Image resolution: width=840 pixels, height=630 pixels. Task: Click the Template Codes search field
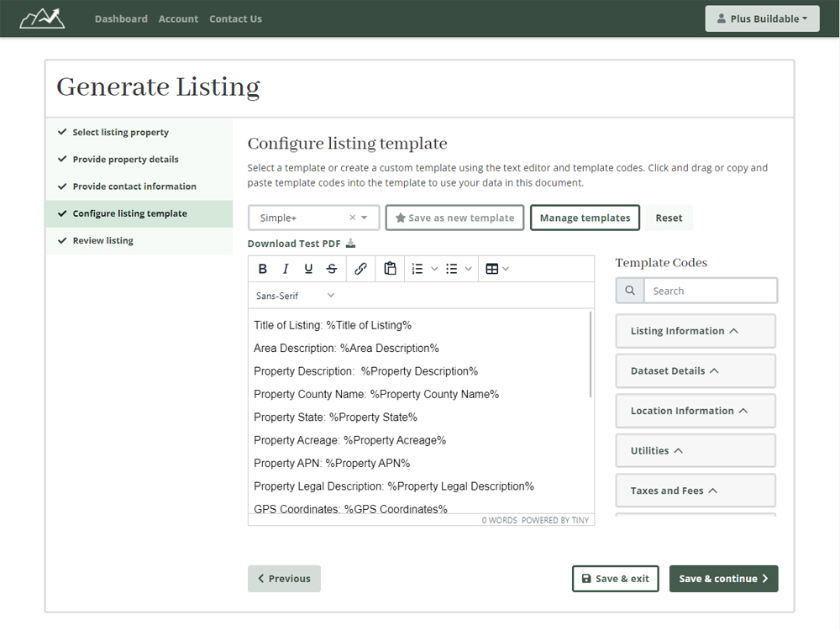(x=711, y=291)
